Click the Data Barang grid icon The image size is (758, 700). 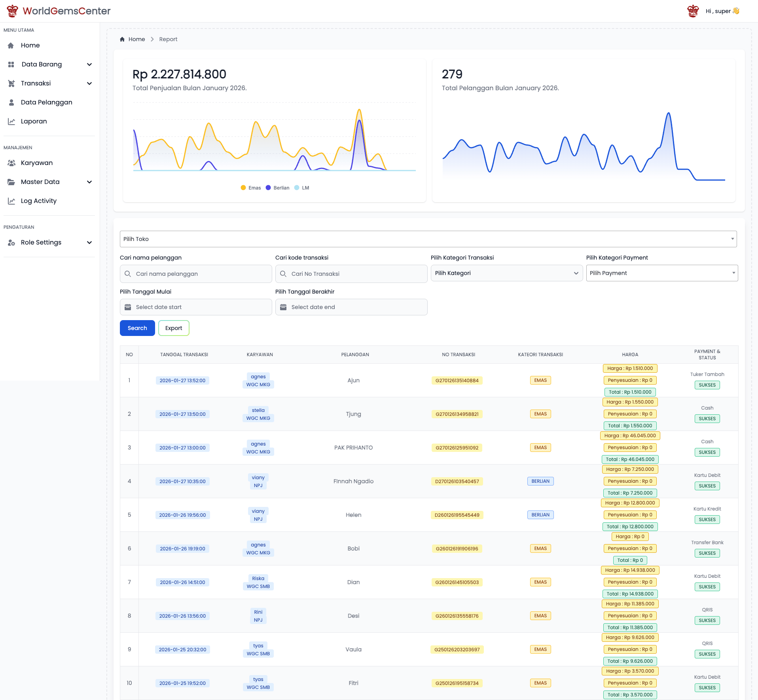tap(11, 64)
